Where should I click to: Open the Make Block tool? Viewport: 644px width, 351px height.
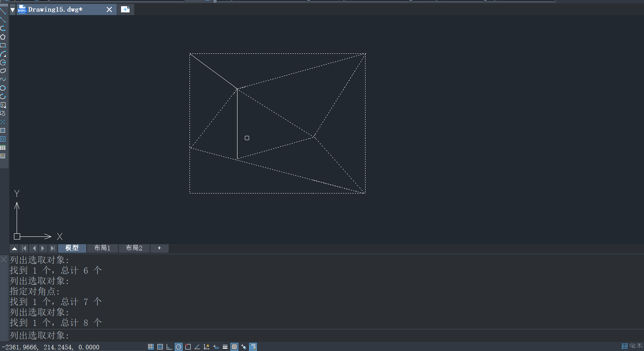tap(3, 113)
